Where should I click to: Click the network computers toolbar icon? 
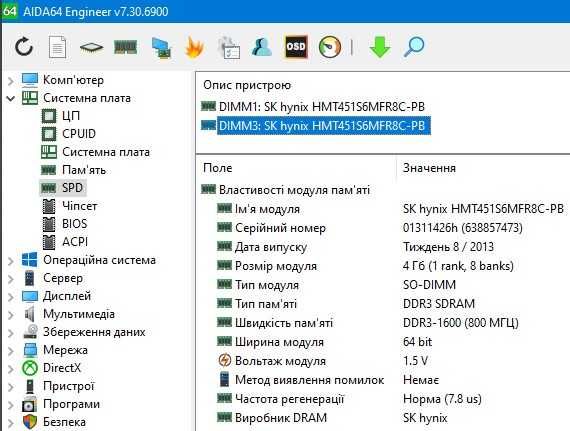(160, 47)
